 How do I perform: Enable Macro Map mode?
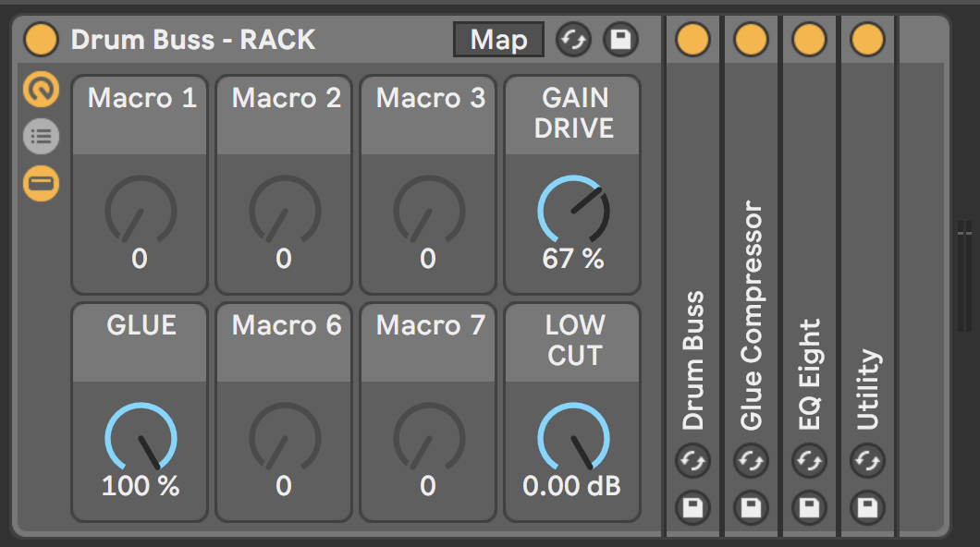tap(498, 40)
